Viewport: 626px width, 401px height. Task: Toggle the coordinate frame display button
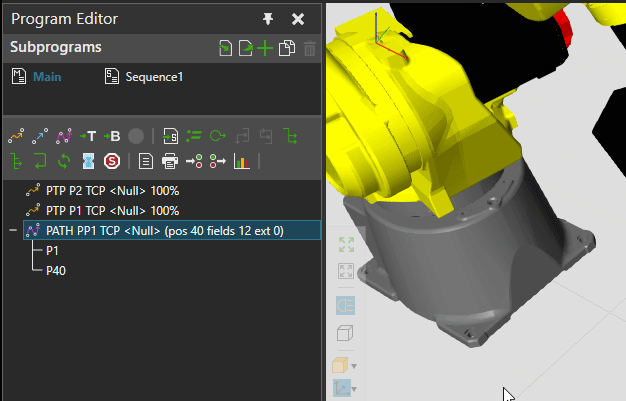coord(341,388)
